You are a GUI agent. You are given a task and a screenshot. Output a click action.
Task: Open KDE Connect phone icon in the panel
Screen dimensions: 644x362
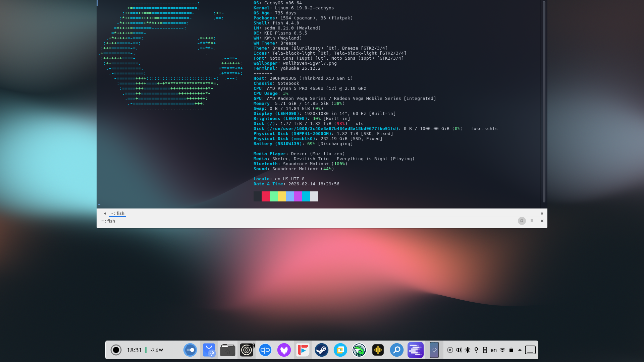pos(434,350)
